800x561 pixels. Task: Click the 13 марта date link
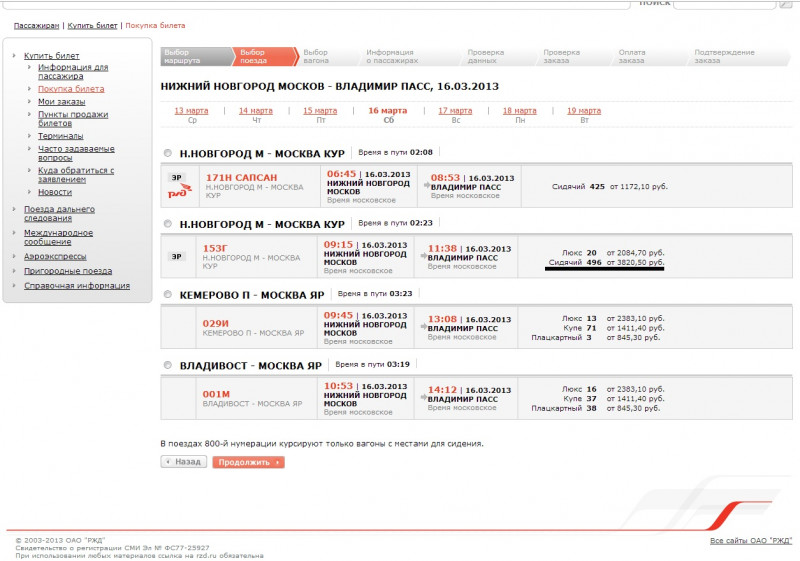pyautogui.click(x=191, y=110)
